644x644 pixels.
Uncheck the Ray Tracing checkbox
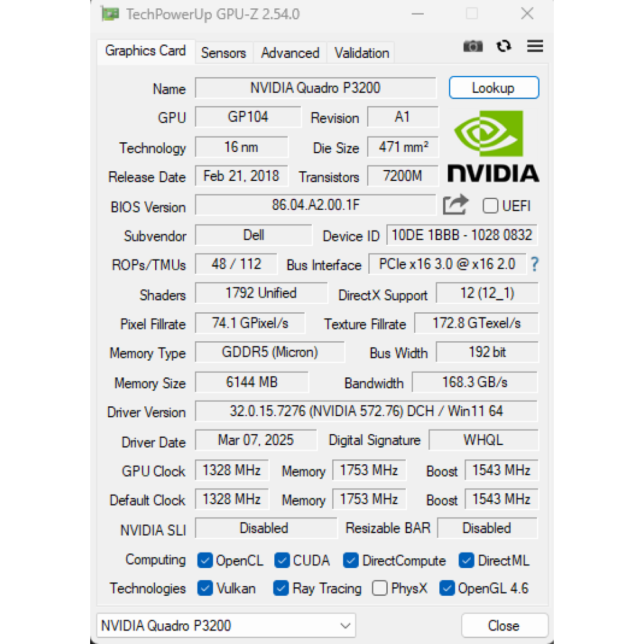tap(281, 588)
